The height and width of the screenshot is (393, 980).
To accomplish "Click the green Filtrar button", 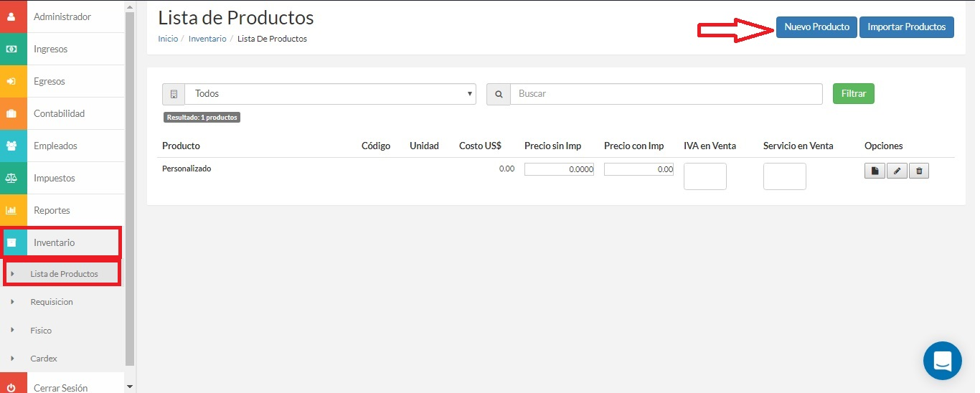I will 854,93.
